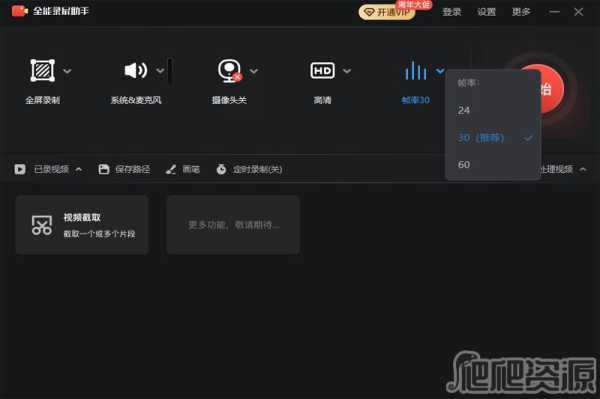Expand the camera options dropdown arrow
Screen dimensions: 600x399
[x=254, y=71]
